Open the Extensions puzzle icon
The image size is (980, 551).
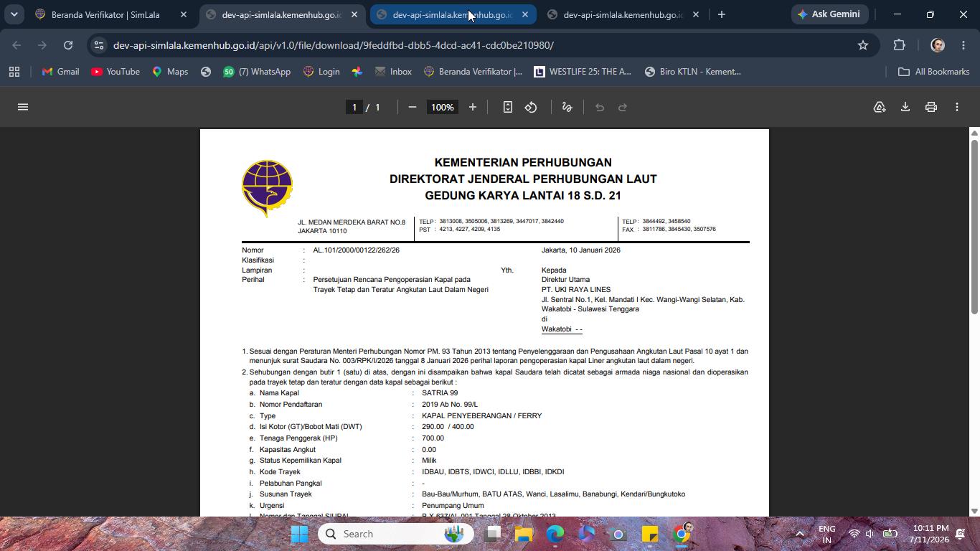pos(900,45)
